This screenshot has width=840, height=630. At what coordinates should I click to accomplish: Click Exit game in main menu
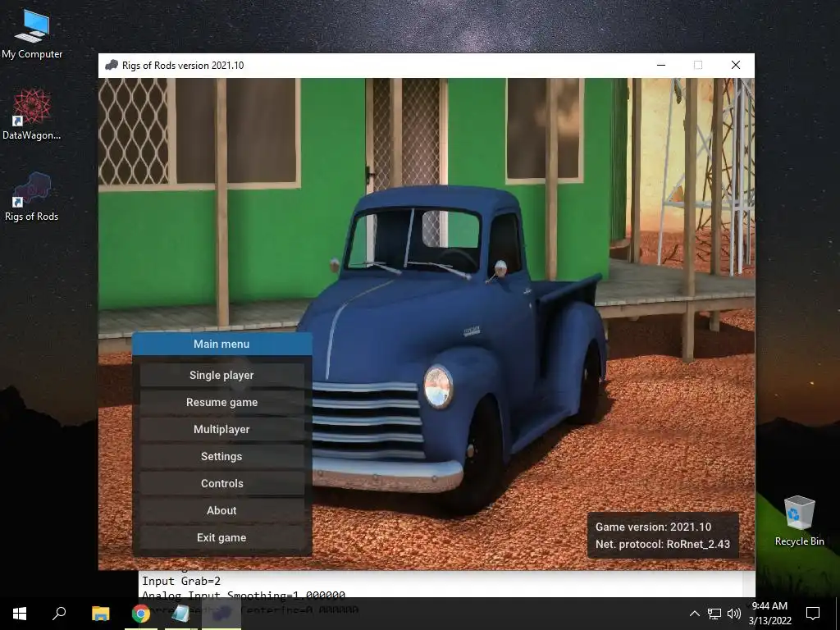point(221,537)
